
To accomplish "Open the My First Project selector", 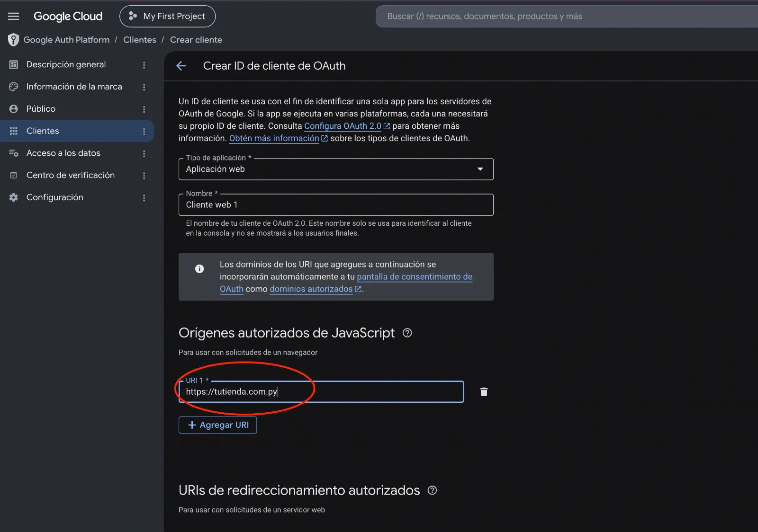I will [167, 16].
